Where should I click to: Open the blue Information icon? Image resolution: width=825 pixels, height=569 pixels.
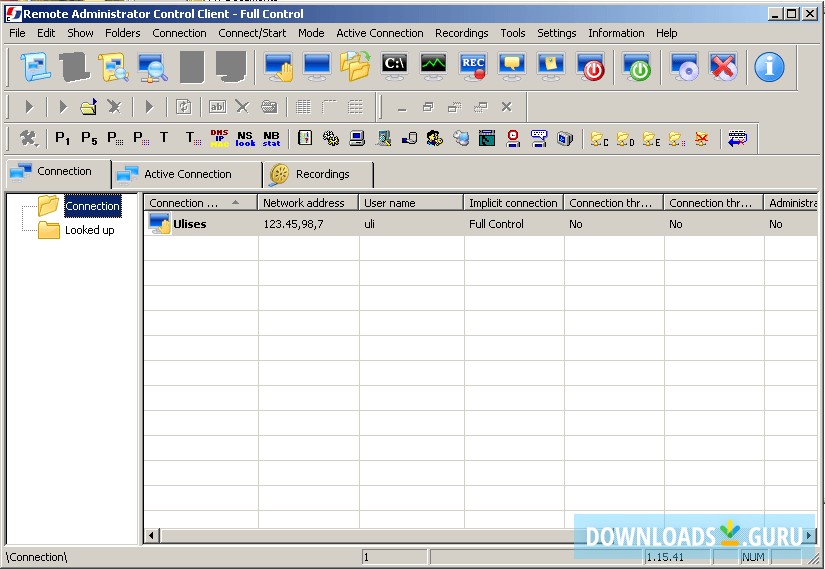click(x=769, y=67)
